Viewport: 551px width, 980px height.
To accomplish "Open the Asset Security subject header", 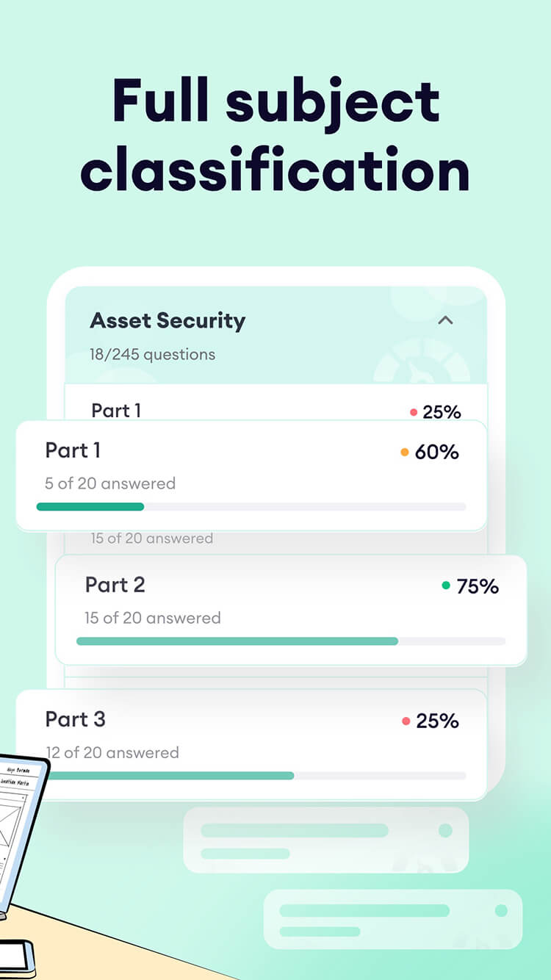I will (275, 335).
